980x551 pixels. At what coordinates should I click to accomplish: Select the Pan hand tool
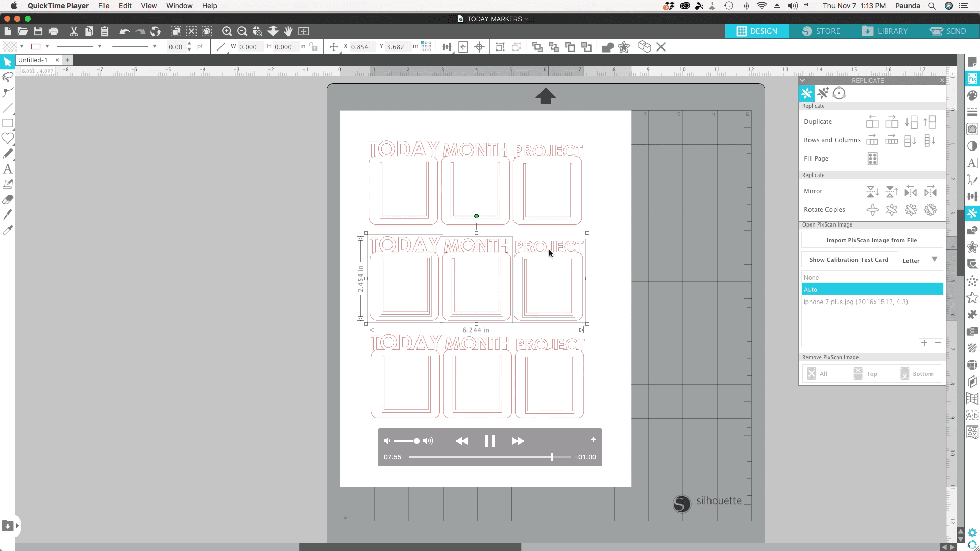(x=288, y=31)
